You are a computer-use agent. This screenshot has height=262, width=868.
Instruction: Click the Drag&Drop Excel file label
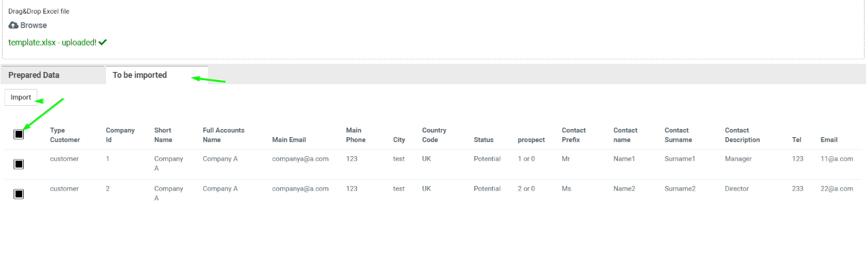tap(39, 12)
